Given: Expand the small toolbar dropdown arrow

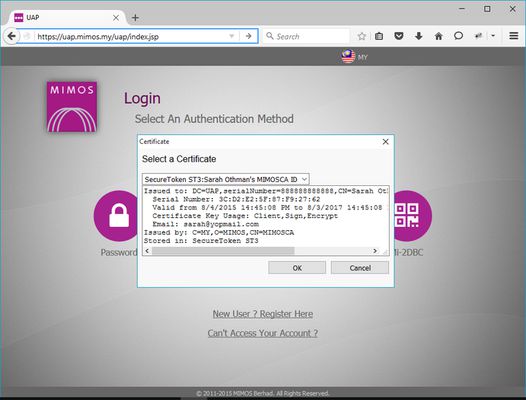Looking at the screenshot, I should click(493, 35).
